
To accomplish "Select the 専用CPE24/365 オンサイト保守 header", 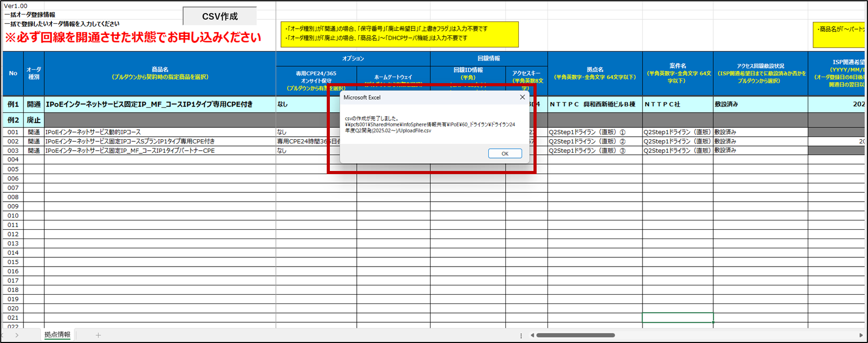I will (316, 81).
